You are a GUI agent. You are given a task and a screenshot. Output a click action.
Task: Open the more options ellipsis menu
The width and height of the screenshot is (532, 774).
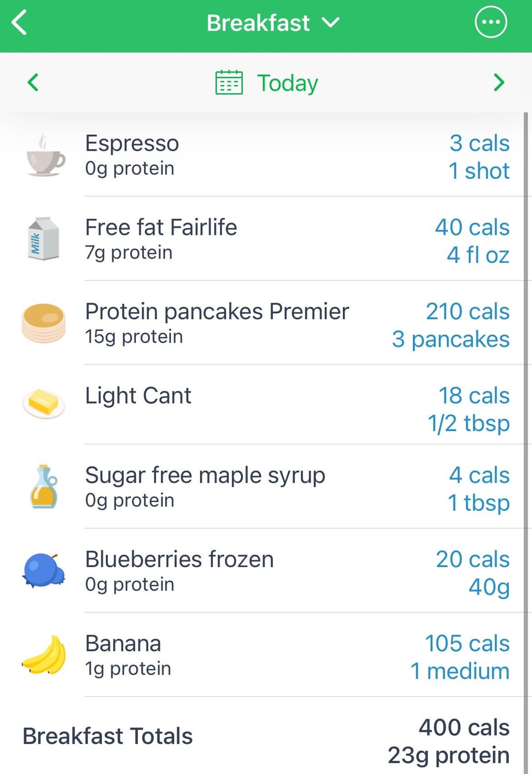click(x=491, y=22)
